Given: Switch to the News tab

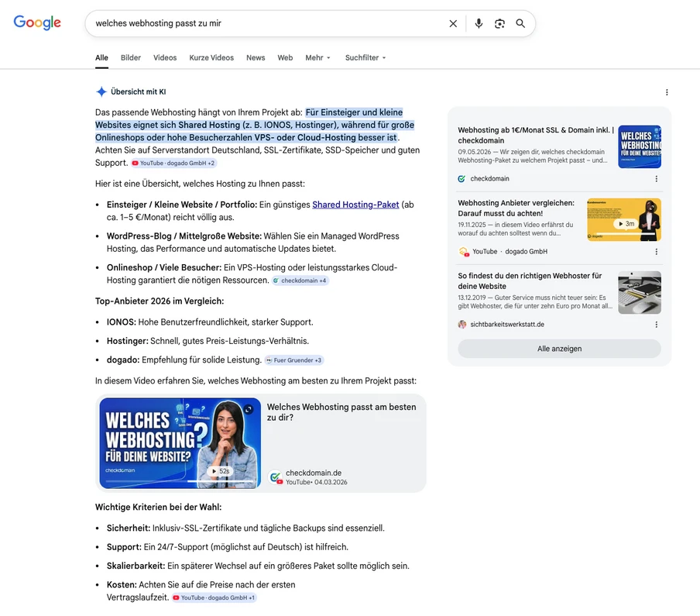Looking at the screenshot, I should (256, 57).
